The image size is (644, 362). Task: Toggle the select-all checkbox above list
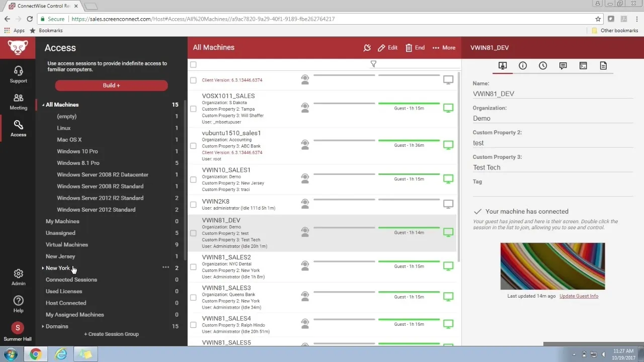click(x=193, y=64)
